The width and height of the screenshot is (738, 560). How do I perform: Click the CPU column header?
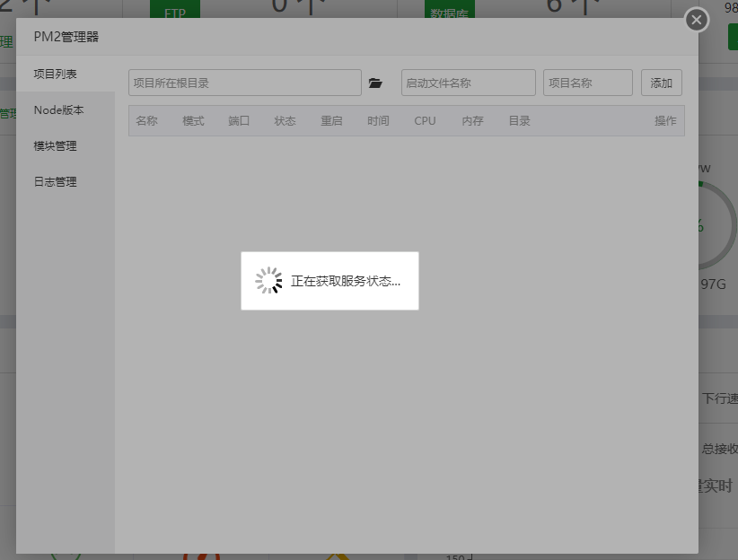click(x=425, y=121)
